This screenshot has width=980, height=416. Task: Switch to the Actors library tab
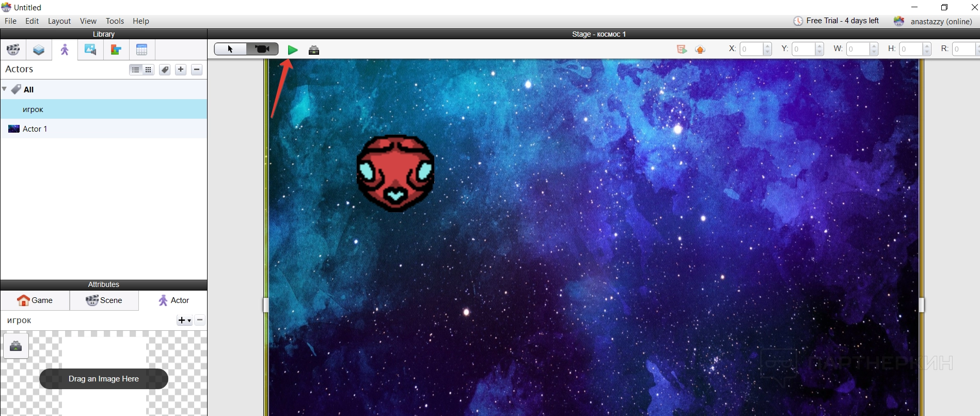tap(65, 50)
